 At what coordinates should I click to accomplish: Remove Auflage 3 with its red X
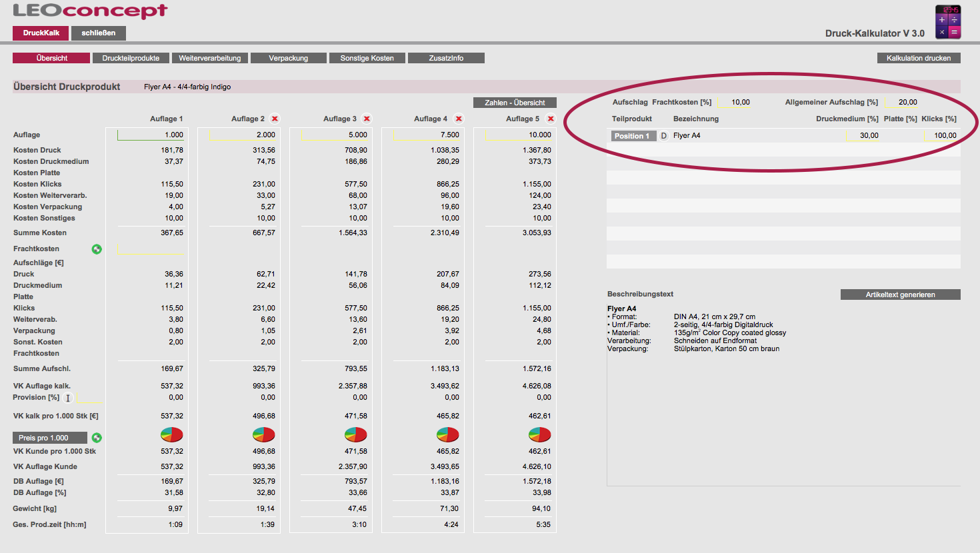367,119
